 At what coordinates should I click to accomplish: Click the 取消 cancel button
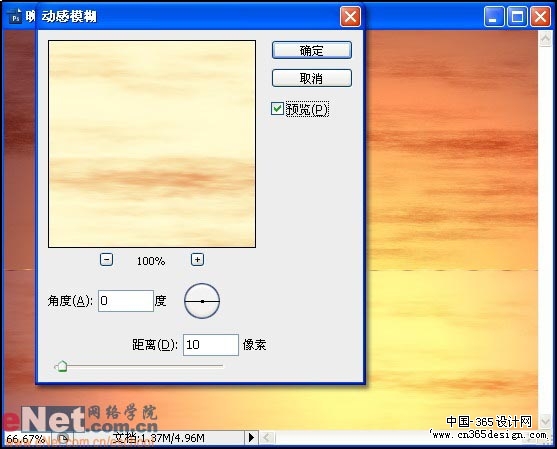pyautogui.click(x=312, y=78)
